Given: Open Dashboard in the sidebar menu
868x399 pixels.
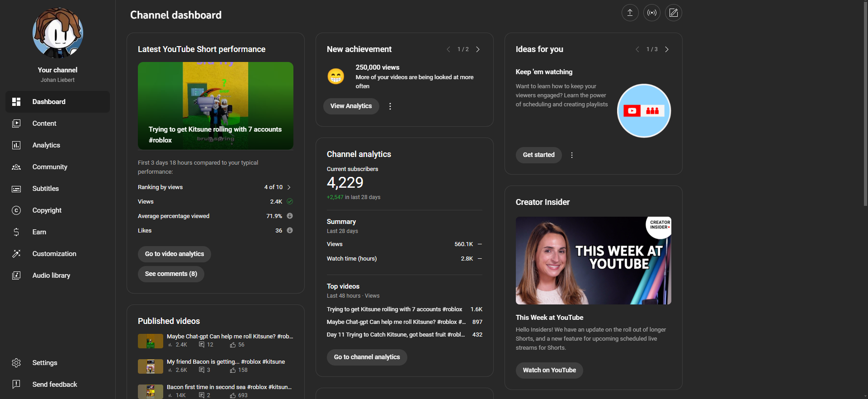Looking at the screenshot, I should point(57,102).
